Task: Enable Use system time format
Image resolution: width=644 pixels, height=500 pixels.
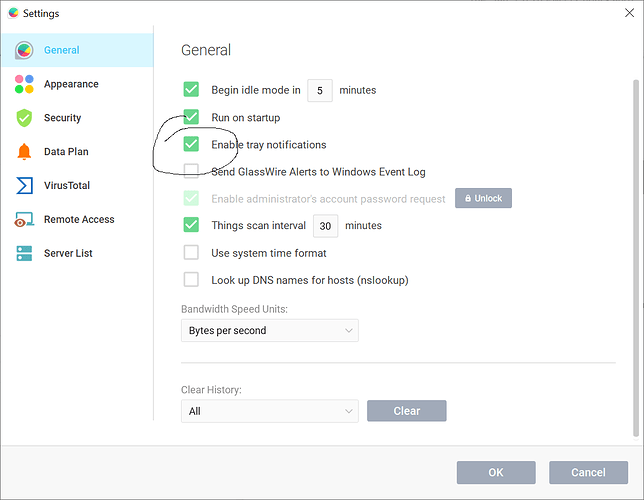Action: (191, 253)
